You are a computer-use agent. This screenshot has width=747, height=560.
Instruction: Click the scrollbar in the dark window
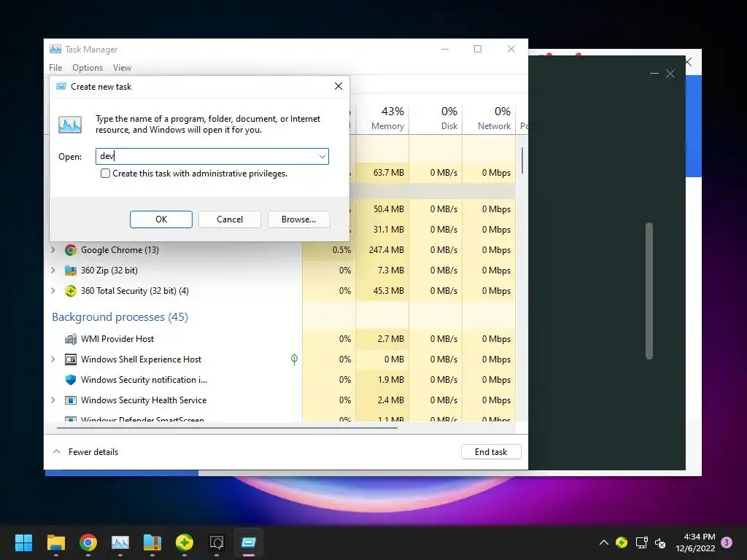[649, 291]
